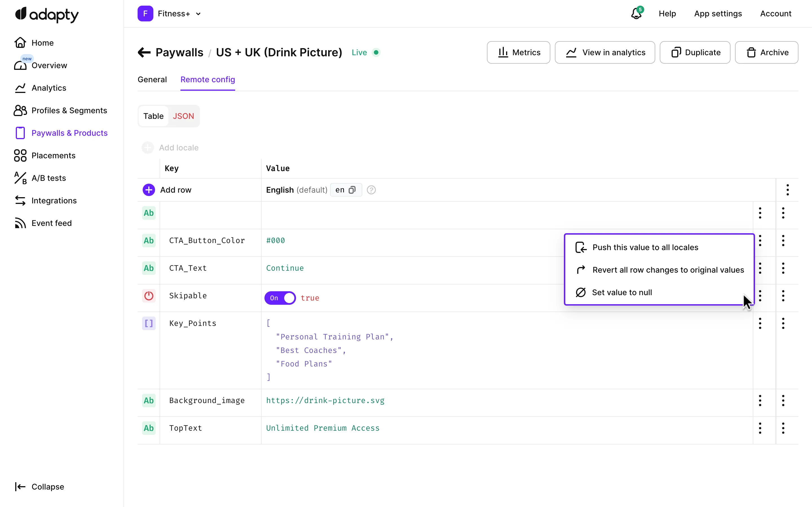Viewport: 812px width, 507px height.
Task: Click the CTA_Button_Color value #000
Action: 275,241
